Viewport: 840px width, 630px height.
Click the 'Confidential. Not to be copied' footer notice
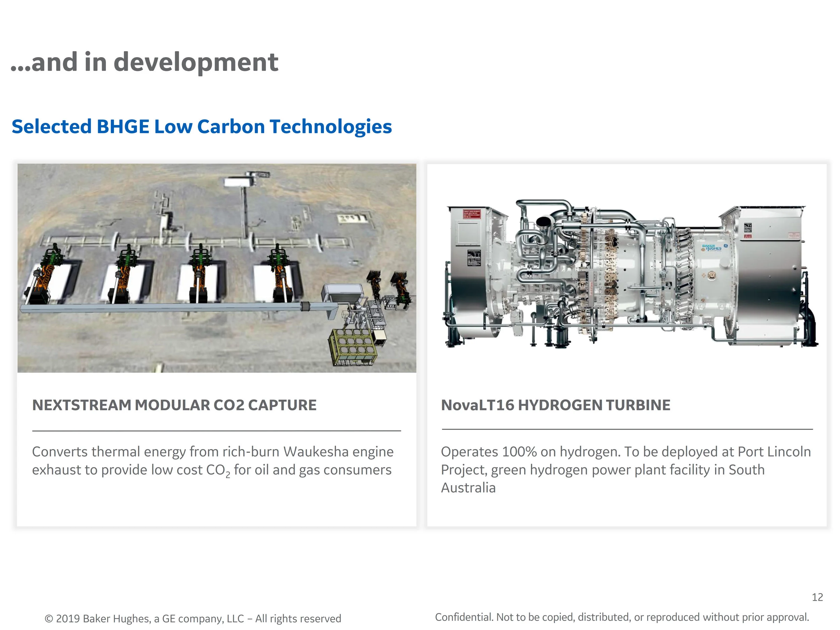point(622,617)
